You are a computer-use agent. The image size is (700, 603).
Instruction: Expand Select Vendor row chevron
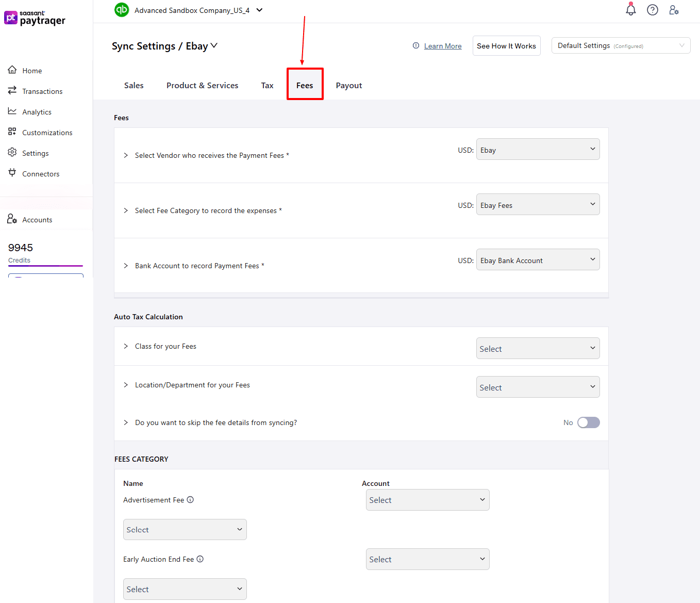126,155
